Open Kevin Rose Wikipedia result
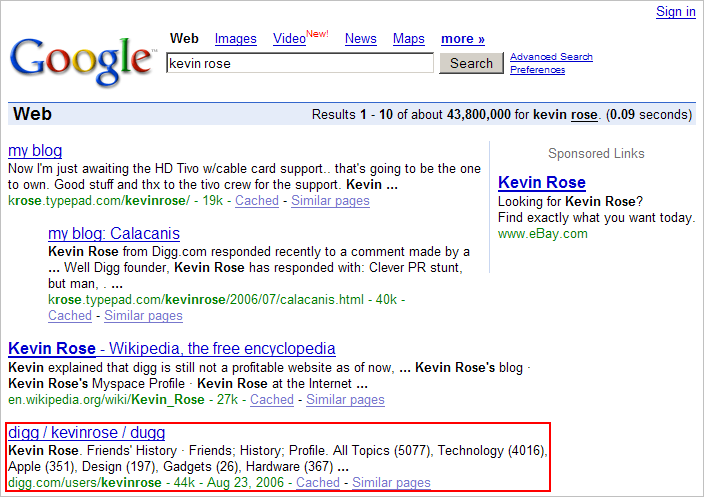704x497 pixels. pos(172,348)
